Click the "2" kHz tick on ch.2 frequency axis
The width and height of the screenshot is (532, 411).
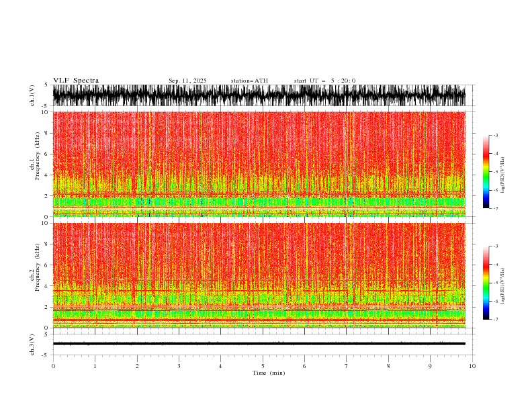(x=46, y=307)
